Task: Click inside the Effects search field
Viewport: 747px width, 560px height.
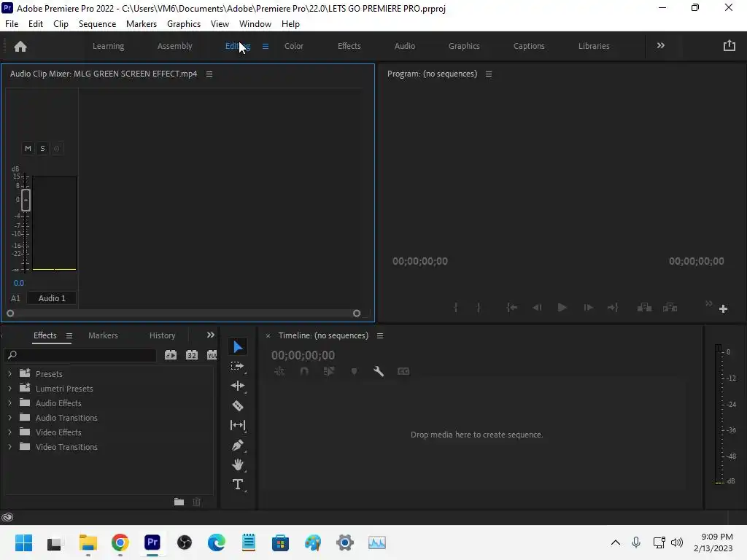Action: coord(80,355)
